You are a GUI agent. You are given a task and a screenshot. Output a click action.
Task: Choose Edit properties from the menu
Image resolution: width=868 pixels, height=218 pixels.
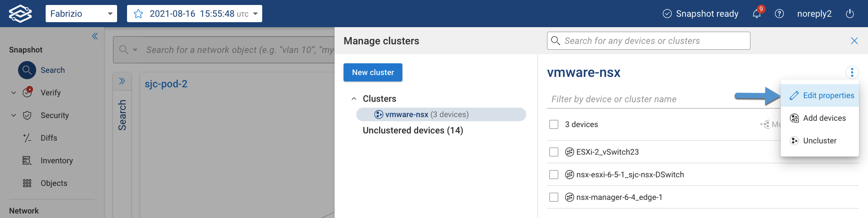(822, 95)
